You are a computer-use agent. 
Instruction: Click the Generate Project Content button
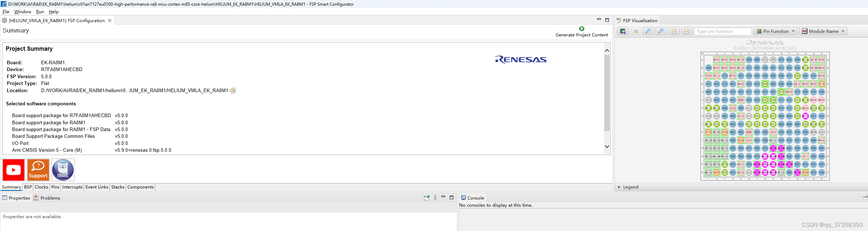[x=581, y=31]
